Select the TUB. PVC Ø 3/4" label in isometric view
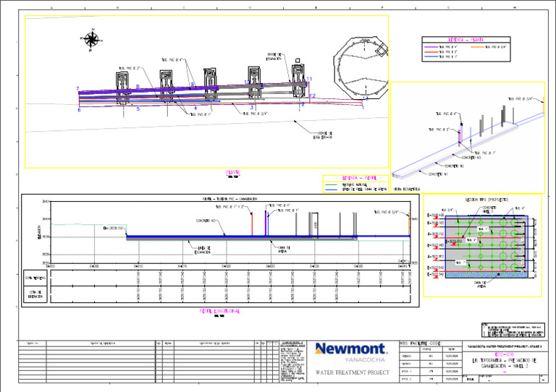The height and width of the screenshot is (392, 556). pyautogui.click(x=521, y=99)
